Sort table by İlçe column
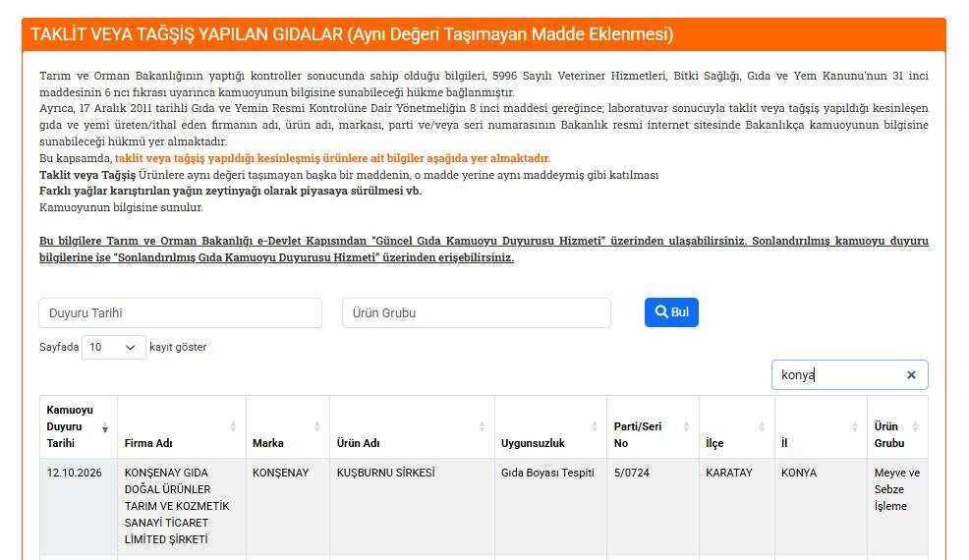 pos(737,426)
